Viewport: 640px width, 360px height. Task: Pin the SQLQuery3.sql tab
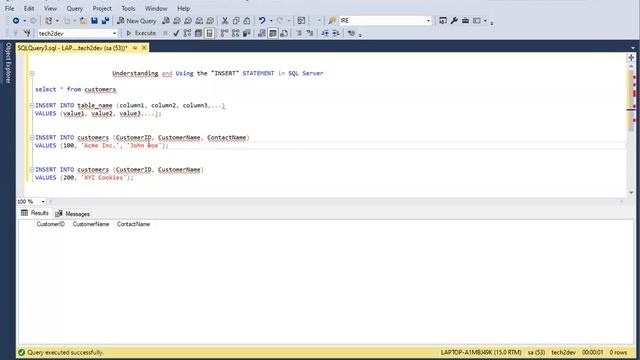coord(135,48)
